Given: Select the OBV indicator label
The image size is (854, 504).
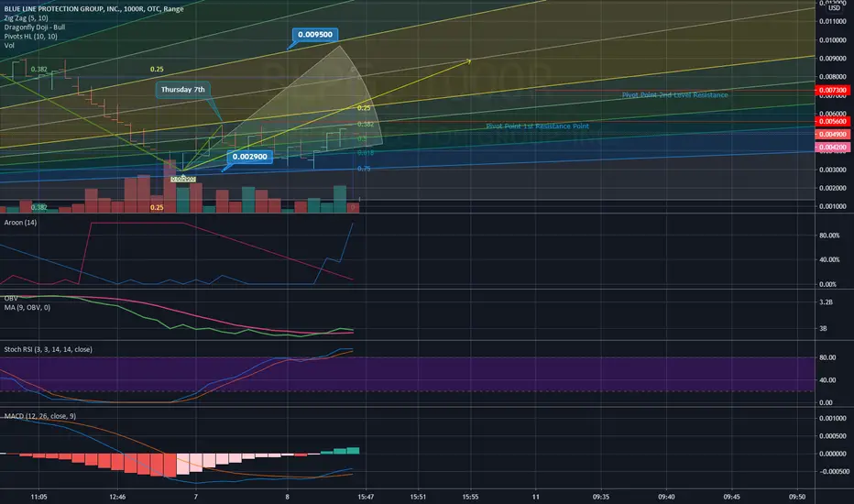Looking at the screenshot, I should 11,299.
